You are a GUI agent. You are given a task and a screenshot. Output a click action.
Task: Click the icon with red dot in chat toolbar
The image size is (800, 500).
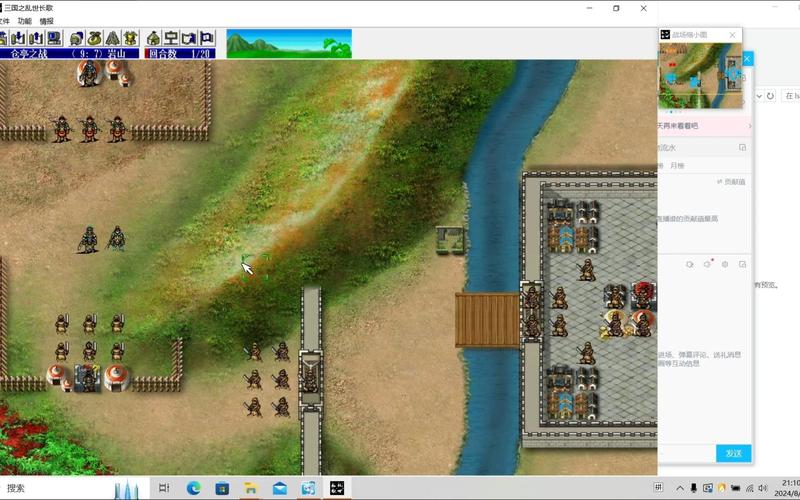pyautogui.click(x=708, y=264)
